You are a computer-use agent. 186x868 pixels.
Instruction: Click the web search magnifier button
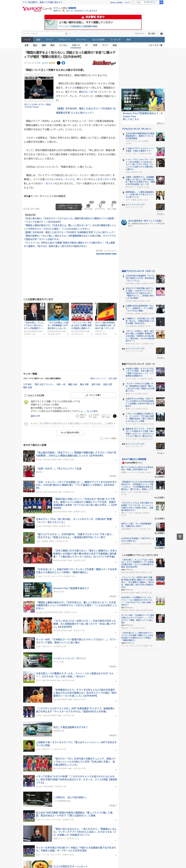(161, 2)
